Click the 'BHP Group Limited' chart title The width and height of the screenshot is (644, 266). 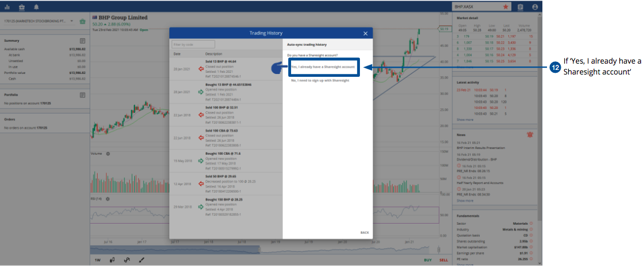(122, 18)
